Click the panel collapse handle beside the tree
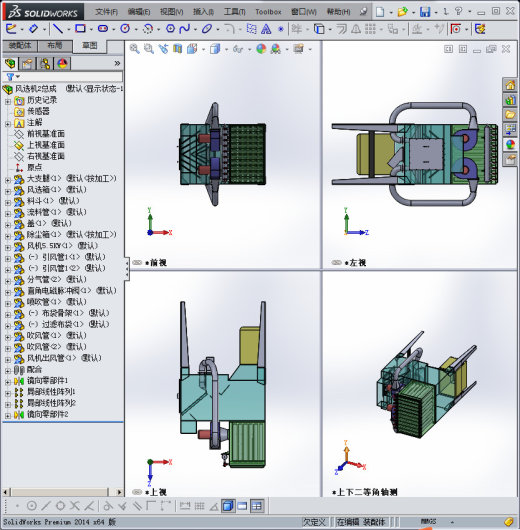520x530 pixels. tap(127, 269)
